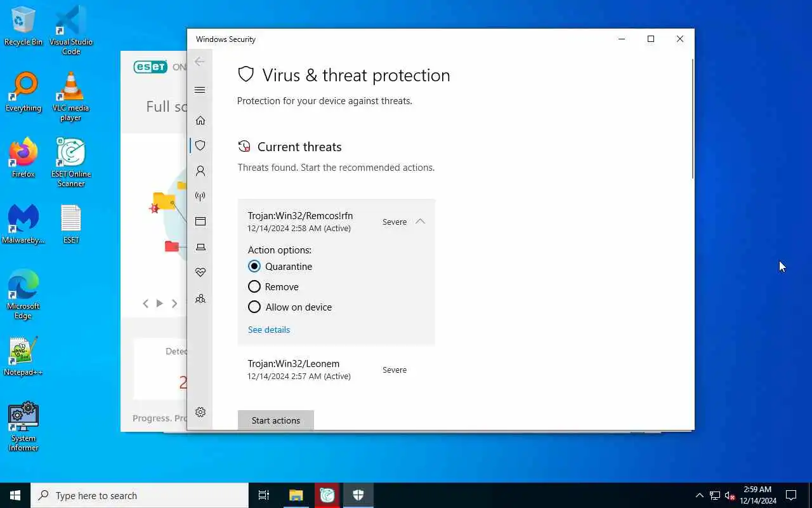The height and width of the screenshot is (508, 812).
Task: Select the Severe label of Trojan:Win32/Leonem
Action: click(x=395, y=370)
